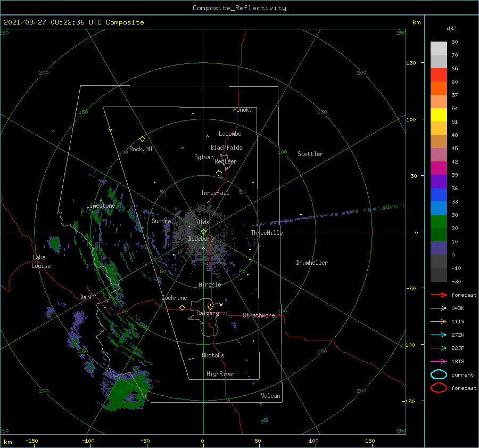Pick the light gray 80-70 dBZ swatch
The image size is (479, 448).
click(439, 48)
